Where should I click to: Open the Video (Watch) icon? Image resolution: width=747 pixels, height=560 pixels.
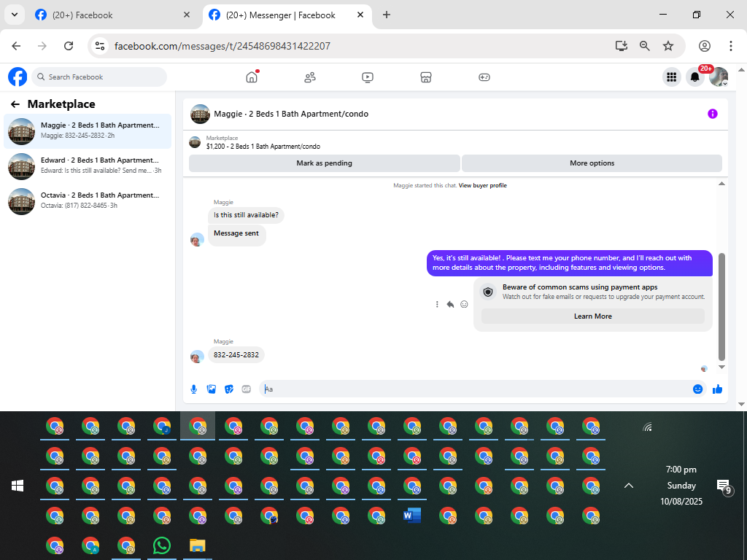point(368,77)
